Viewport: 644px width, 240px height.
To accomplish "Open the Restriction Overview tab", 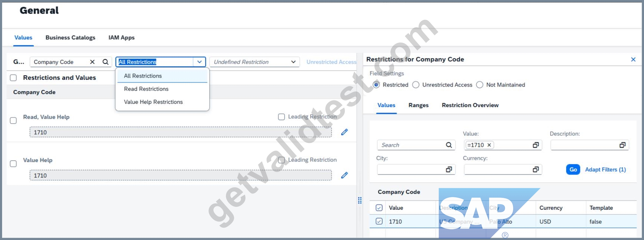I will tap(470, 105).
